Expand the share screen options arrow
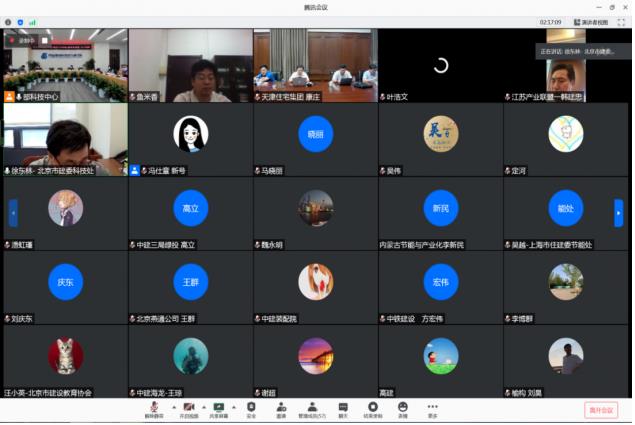This screenshot has width=635, height=425. 234,407
